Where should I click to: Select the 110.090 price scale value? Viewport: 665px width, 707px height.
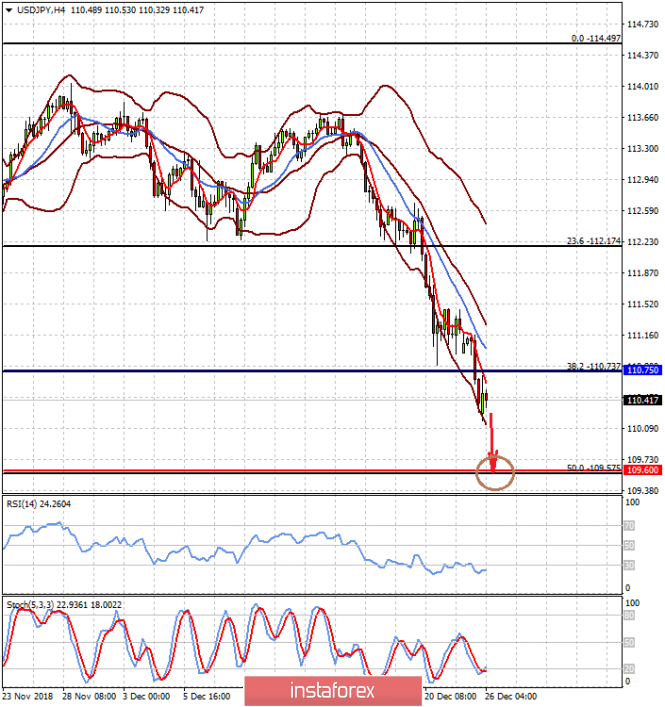coord(642,429)
